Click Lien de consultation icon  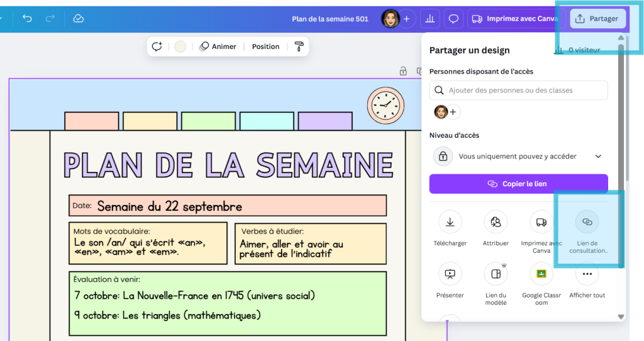pos(587,222)
